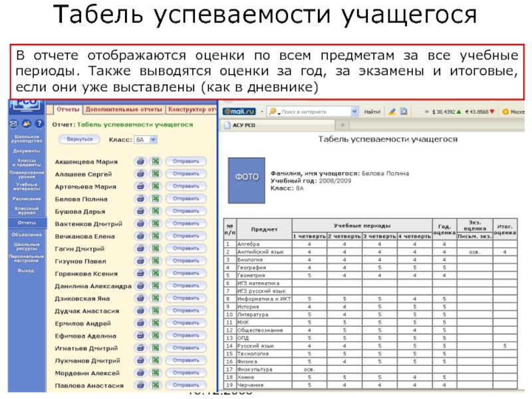Print the report for Гагин Дмитрий
This screenshot has height=399, width=532.
coord(141,249)
